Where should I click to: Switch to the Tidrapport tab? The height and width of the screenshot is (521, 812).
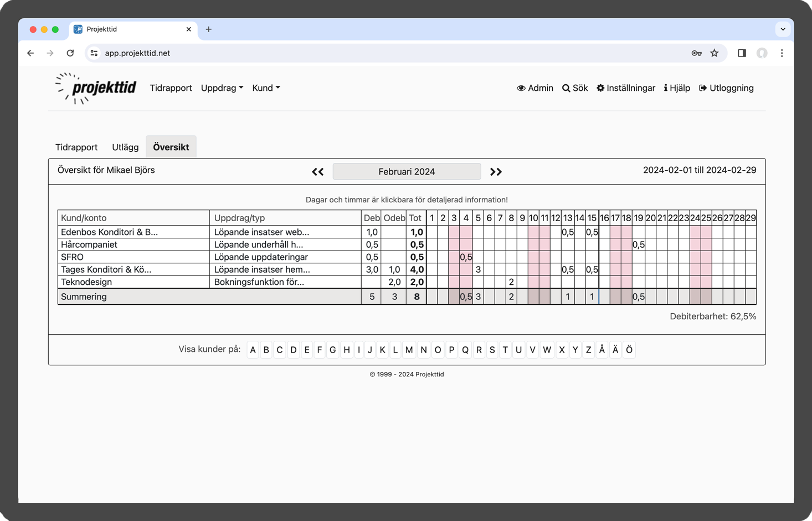tap(76, 147)
